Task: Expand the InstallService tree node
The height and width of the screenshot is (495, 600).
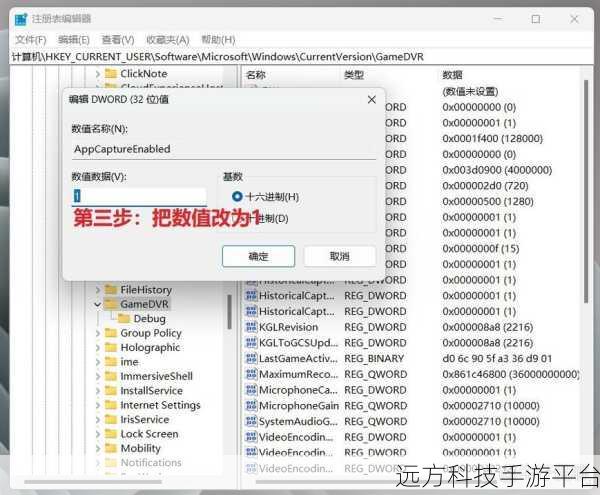Action: tap(98, 391)
